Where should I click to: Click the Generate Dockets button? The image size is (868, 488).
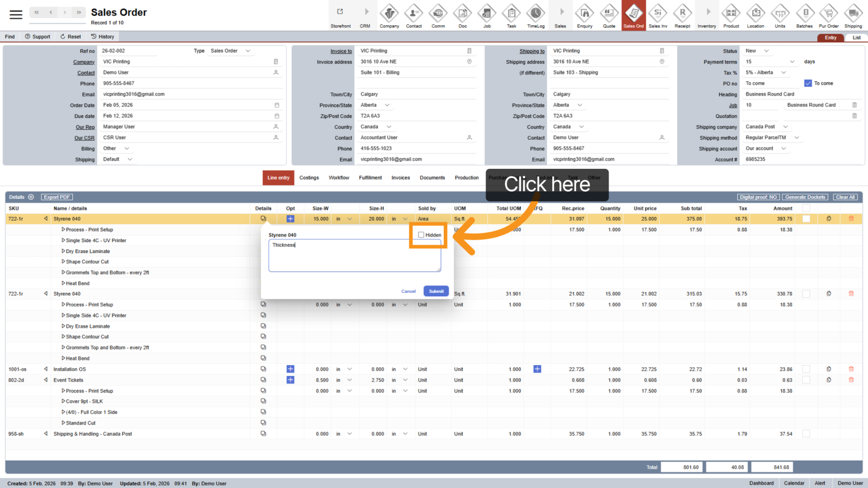(805, 197)
